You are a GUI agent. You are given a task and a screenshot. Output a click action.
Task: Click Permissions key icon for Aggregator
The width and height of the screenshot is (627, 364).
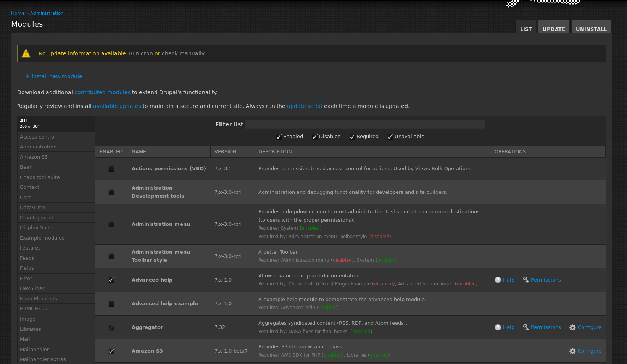pos(526,327)
